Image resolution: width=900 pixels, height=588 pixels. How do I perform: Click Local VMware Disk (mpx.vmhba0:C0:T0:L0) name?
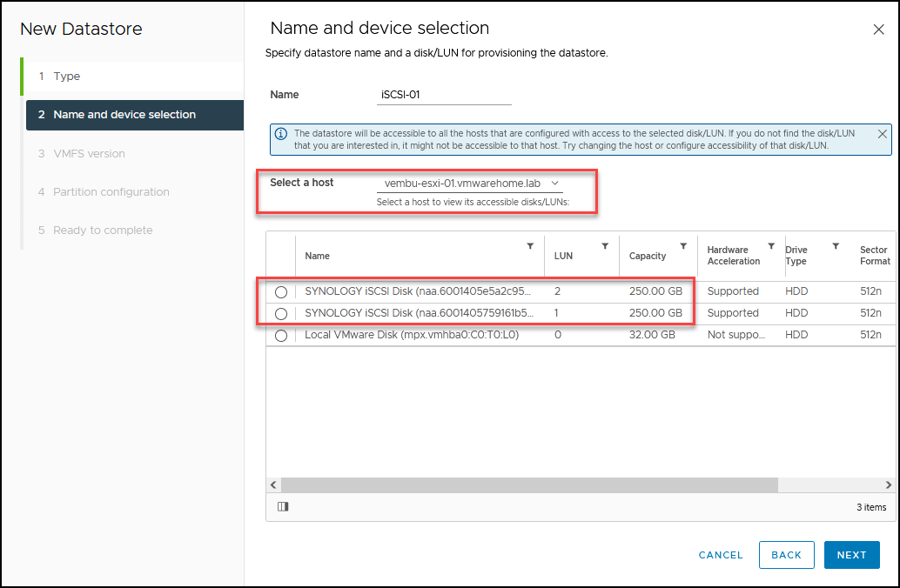[412, 335]
